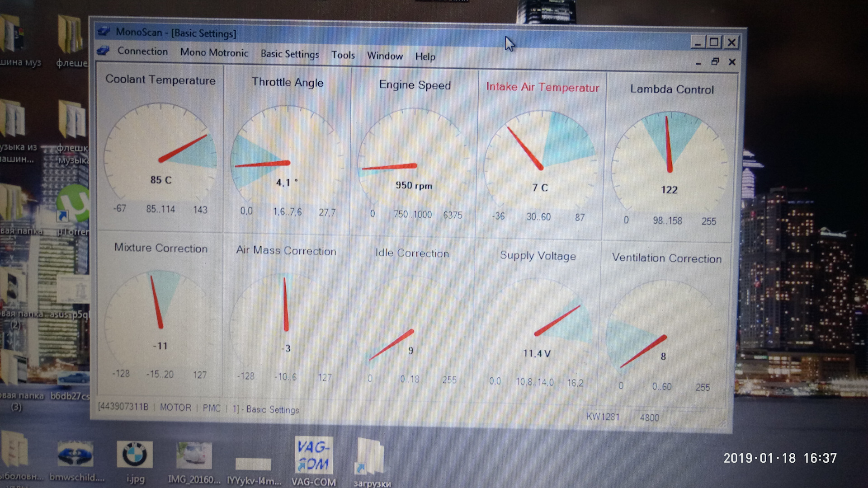Open the Connection menu
The image size is (868, 488).
[142, 56]
